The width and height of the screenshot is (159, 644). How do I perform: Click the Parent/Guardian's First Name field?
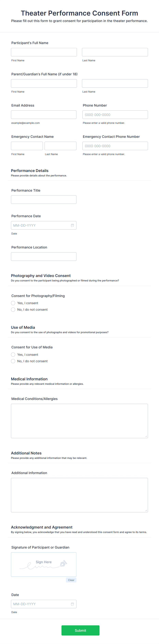(x=44, y=83)
